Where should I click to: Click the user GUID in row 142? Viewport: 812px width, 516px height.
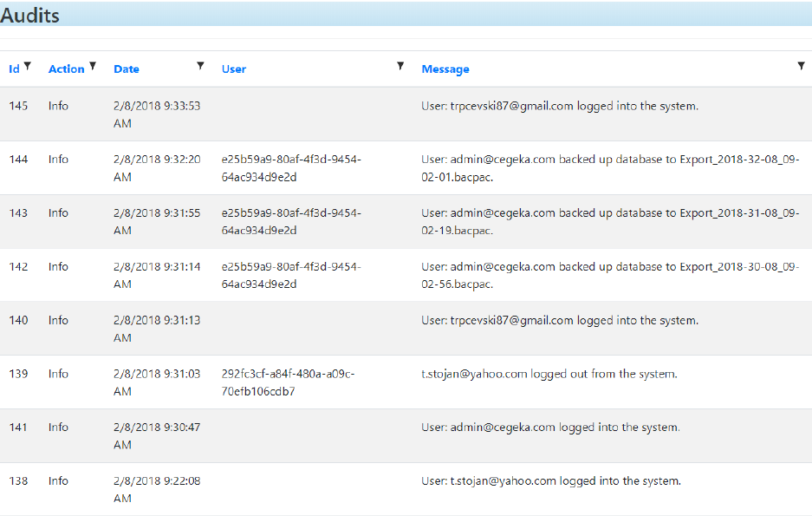click(291, 275)
